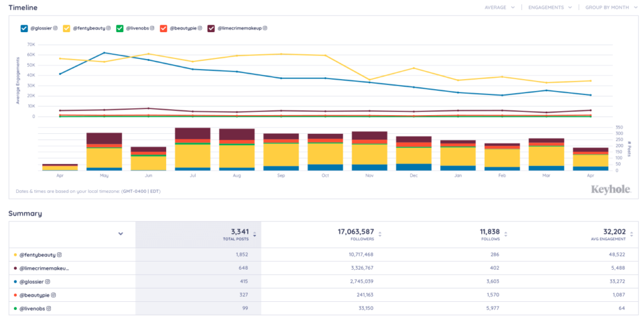
Task: Click Instagram icon beside @fentybeauty legend
Action: tap(108, 28)
